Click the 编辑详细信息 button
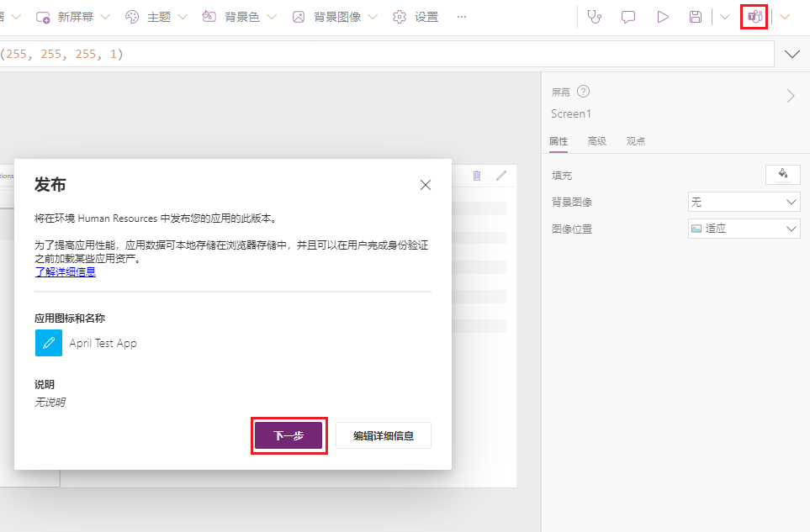 click(384, 436)
